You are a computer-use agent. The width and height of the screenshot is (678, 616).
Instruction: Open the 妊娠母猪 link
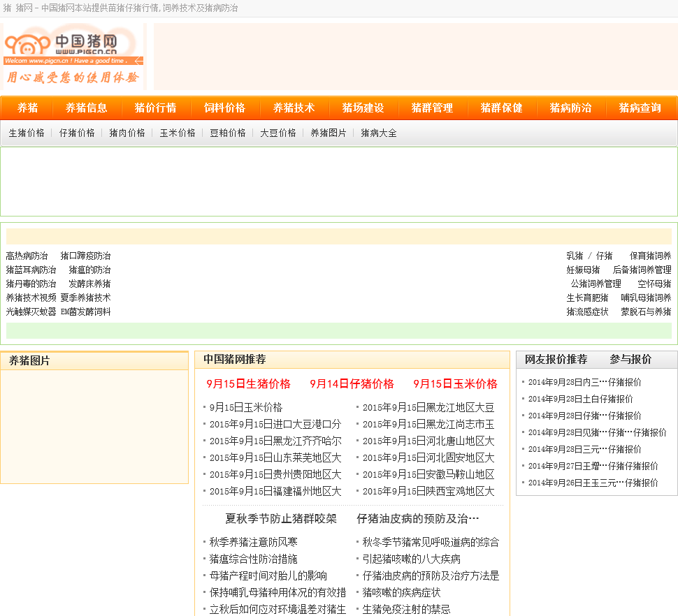(x=584, y=270)
